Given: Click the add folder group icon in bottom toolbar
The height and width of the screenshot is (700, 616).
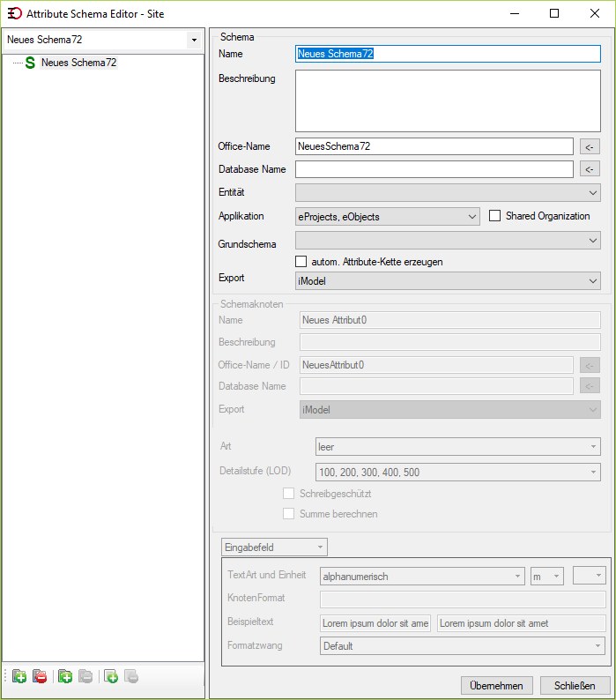Looking at the screenshot, I should [65, 677].
